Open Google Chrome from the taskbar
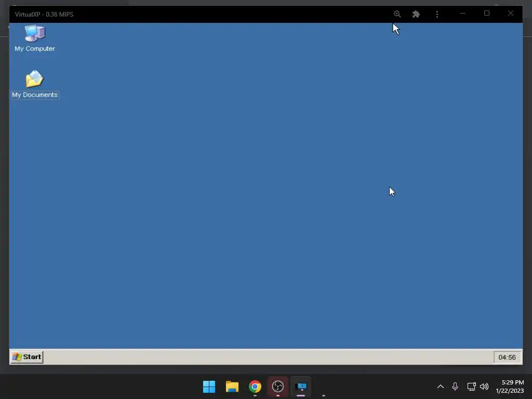 pos(255,387)
